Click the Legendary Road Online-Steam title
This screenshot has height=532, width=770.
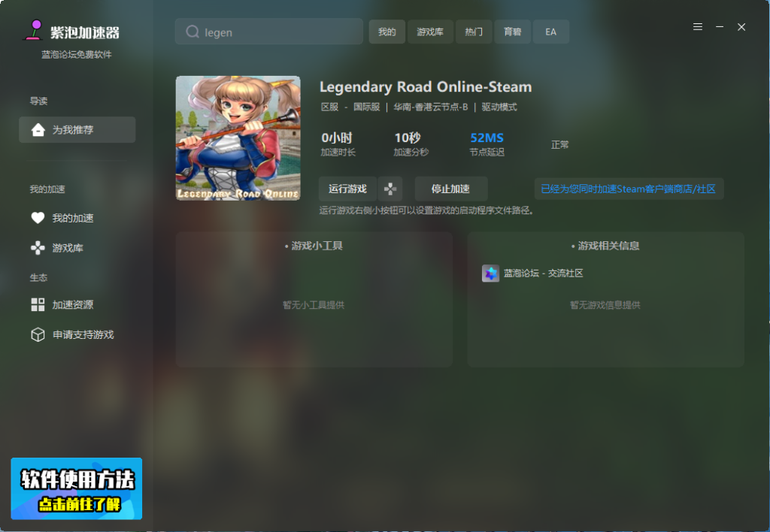pyautogui.click(x=426, y=87)
